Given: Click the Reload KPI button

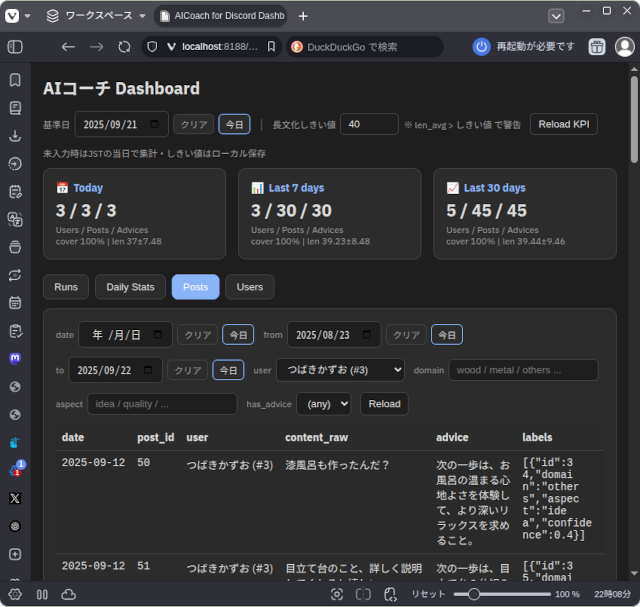Looking at the screenshot, I should click(x=563, y=124).
